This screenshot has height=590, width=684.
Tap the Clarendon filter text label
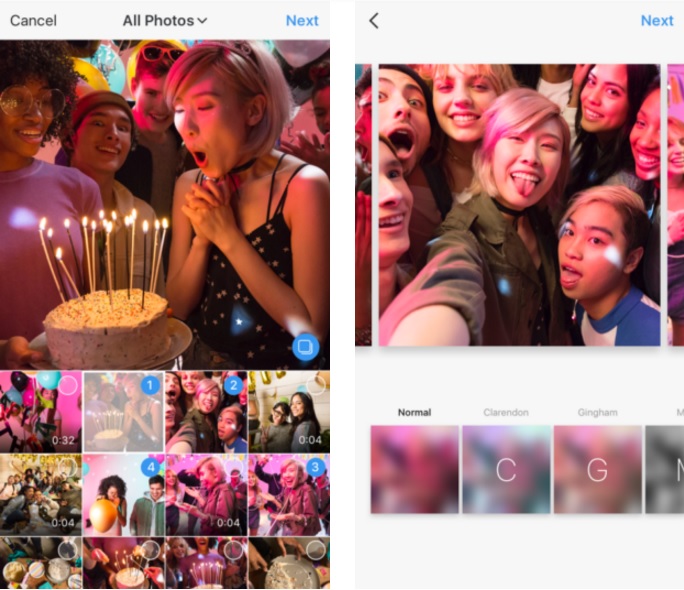coord(506,412)
